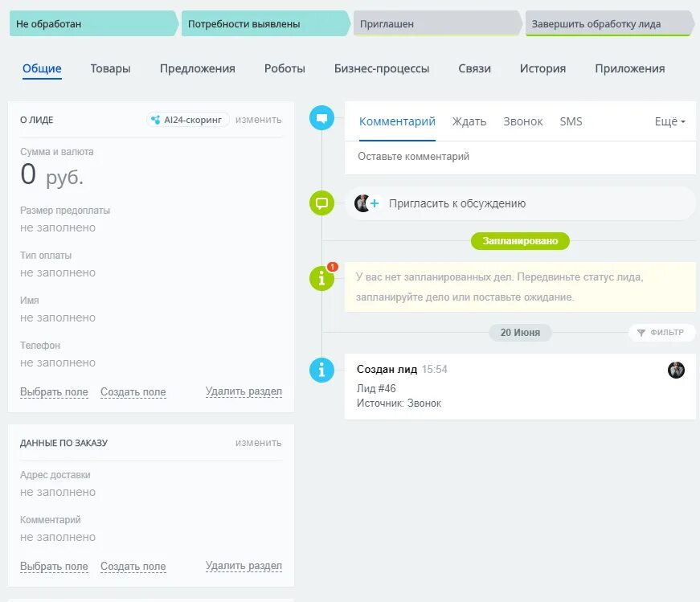Click Завершить обработку лида stage
The height and width of the screenshot is (602, 700).
[609, 23]
